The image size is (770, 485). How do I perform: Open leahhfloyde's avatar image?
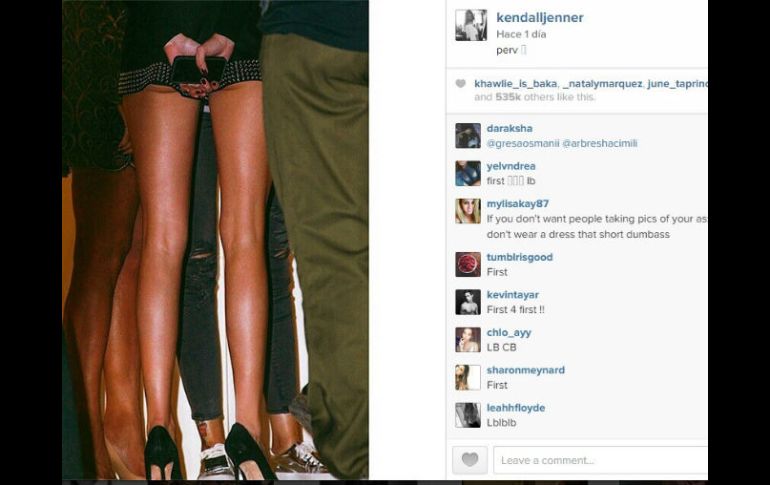pos(468,415)
